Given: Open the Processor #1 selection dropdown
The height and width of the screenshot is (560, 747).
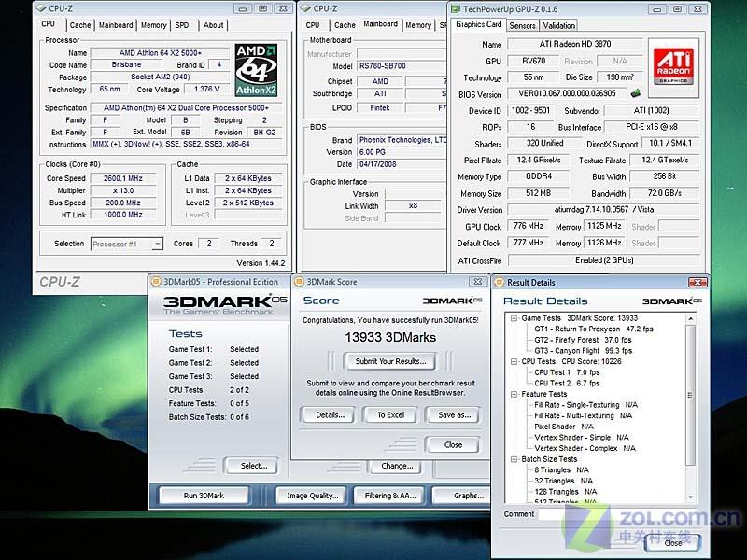Looking at the screenshot, I should coord(127,244).
